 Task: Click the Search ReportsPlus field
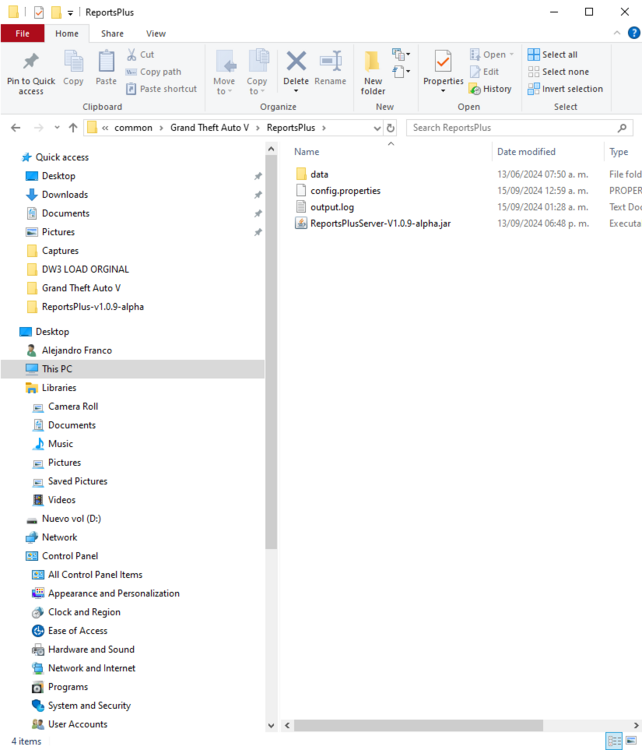pos(519,128)
